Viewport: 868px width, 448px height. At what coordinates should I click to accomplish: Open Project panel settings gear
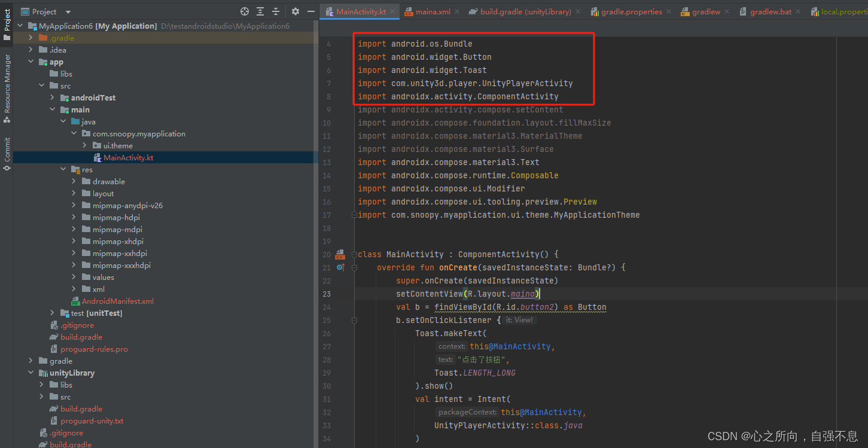tap(296, 11)
